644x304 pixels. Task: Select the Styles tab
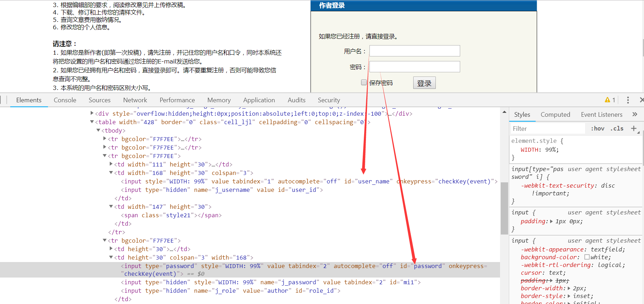click(522, 115)
